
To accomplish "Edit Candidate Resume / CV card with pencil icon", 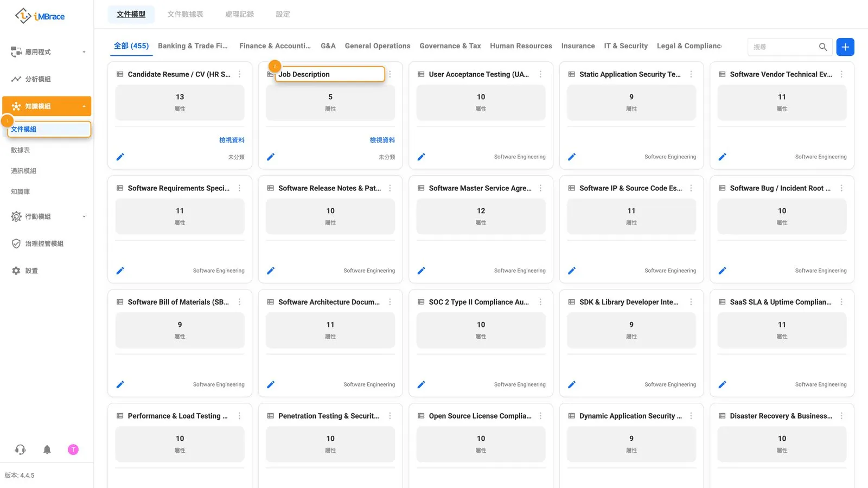I will [x=120, y=157].
